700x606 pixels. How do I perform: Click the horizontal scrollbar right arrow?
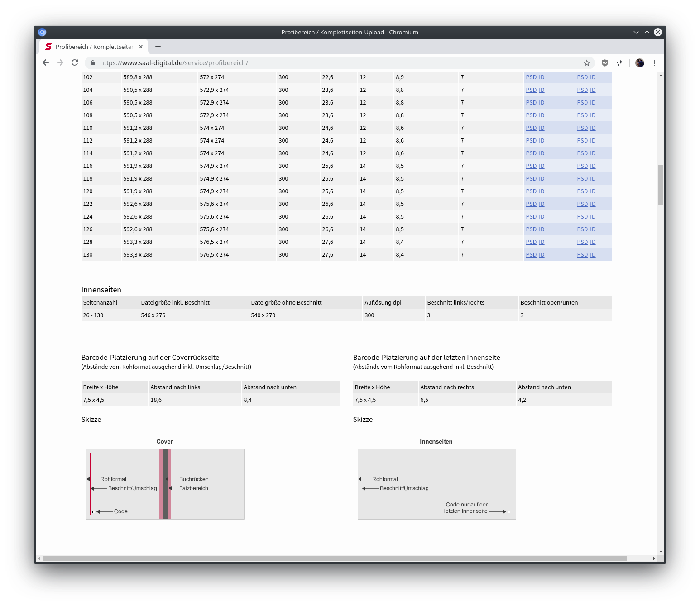pyautogui.click(x=654, y=558)
